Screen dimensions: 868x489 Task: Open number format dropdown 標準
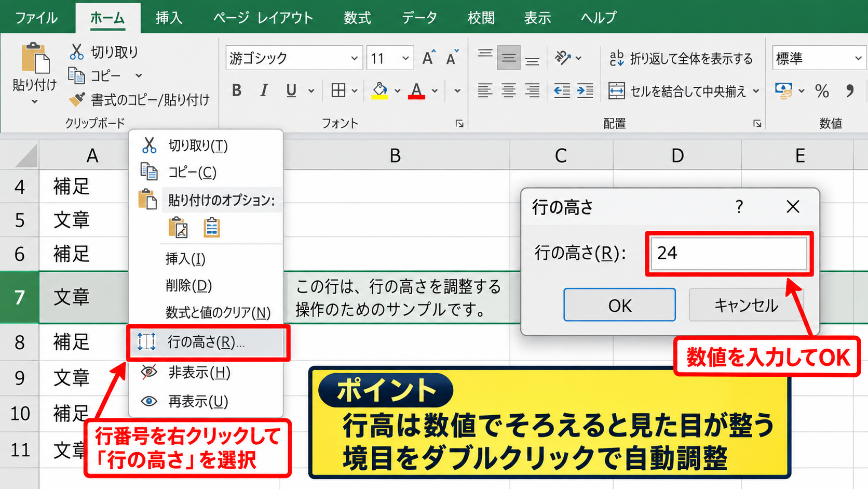click(x=858, y=58)
